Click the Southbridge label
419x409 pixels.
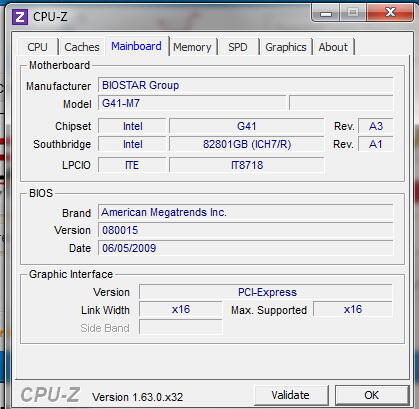pyautogui.click(x=62, y=144)
